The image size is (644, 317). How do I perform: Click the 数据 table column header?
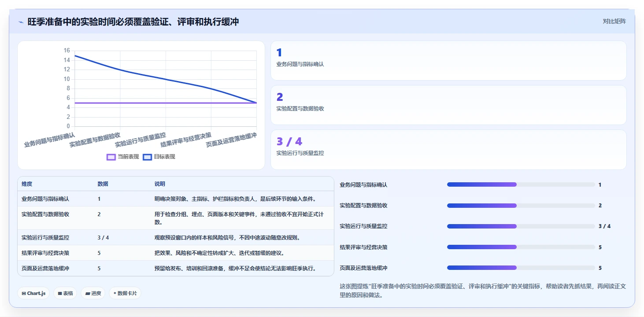click(x=103, y=184)
